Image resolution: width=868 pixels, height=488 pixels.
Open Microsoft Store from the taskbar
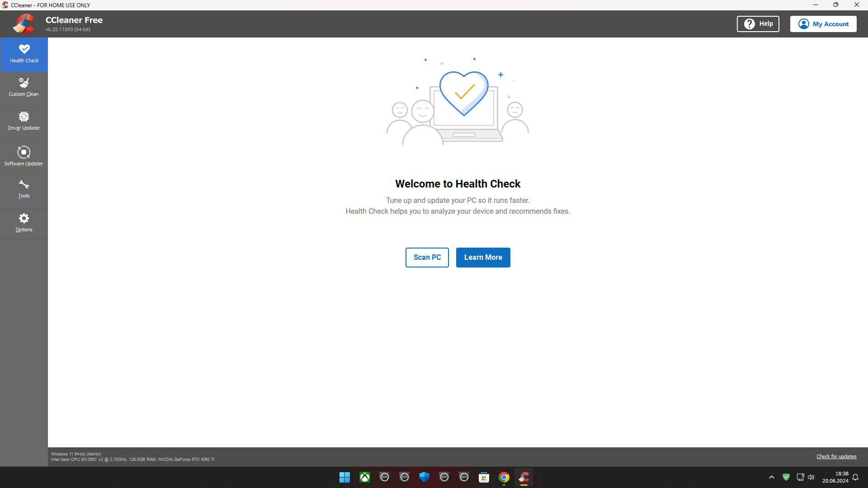point(484,477)
